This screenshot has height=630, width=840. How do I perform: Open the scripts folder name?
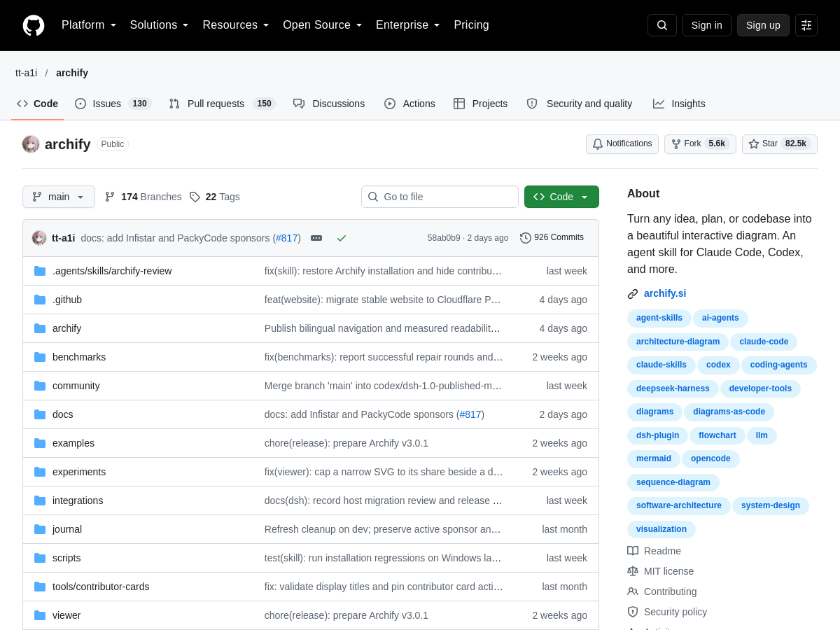click(x=66, y=558)
